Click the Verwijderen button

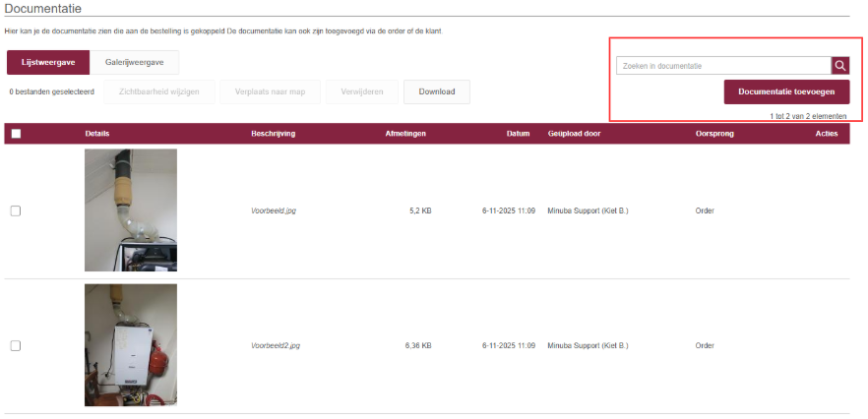363,91
